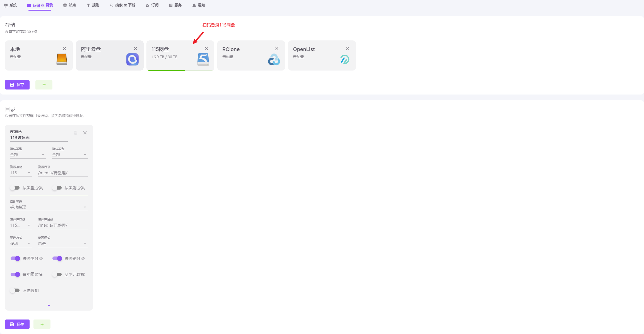Viewport: 644px width, 334px height.
Task: Click the drag handle on 115媒体库 card
Action: [x=76, y=133]
